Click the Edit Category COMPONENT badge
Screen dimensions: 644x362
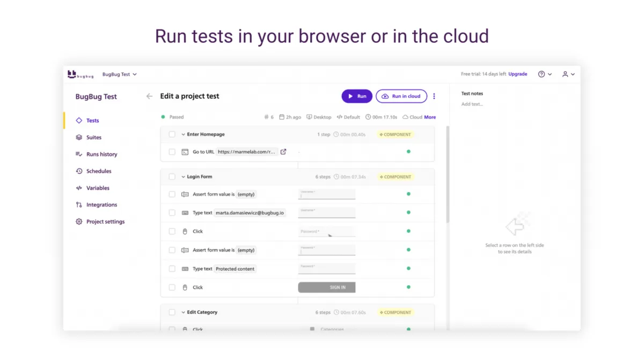pyautogui.click(x=396, y=312)
